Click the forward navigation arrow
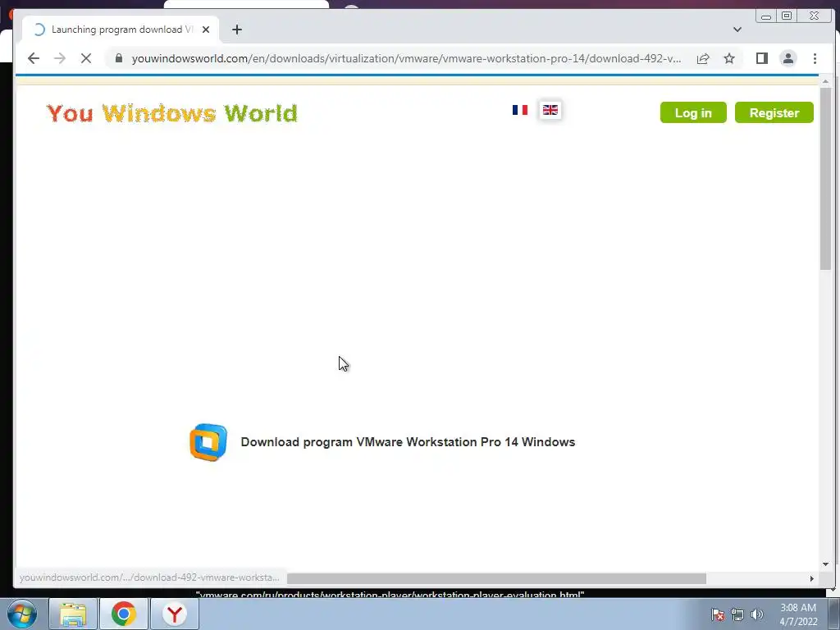Screen dimensions: 840x630 (59, 58)
